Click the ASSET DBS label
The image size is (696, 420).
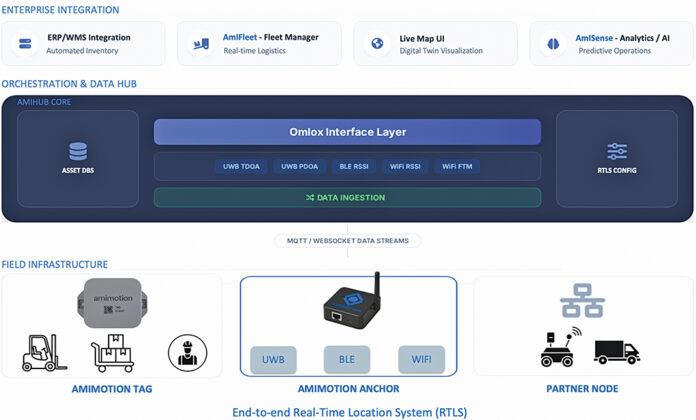[x=78, y=170]
